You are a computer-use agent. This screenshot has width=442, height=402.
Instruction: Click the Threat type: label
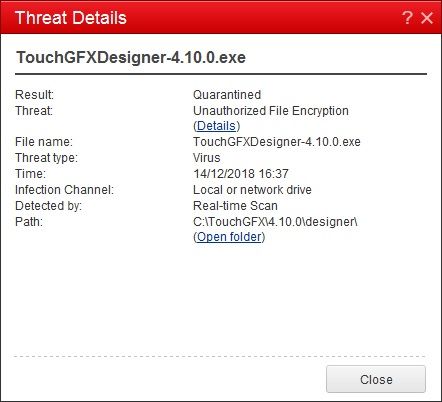click(46, 158)
